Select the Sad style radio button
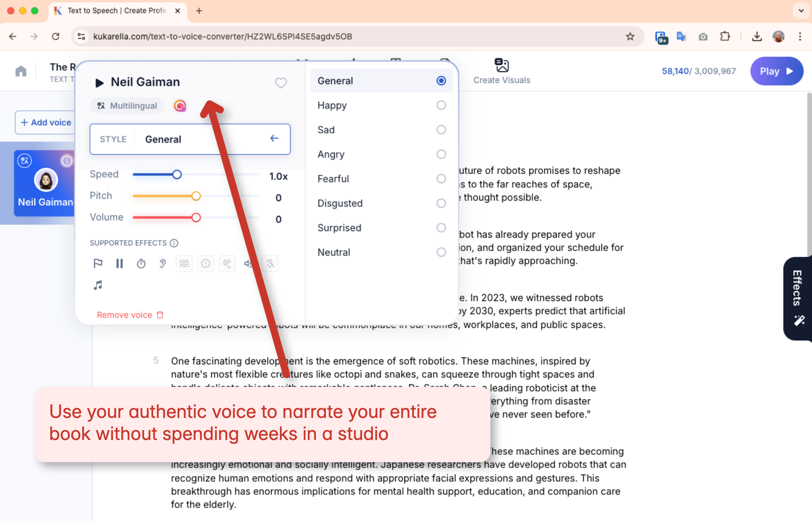The width and height of the screenshot is (812, 521). (441, 130)
